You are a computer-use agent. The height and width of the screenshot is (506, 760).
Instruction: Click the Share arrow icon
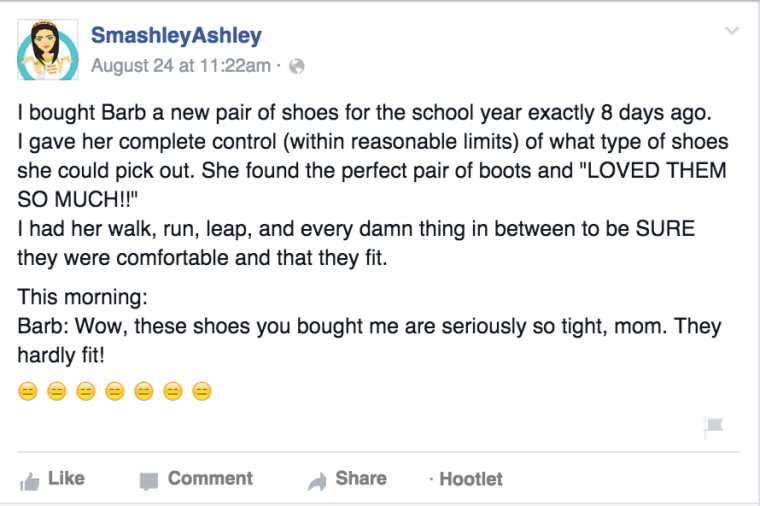(x=317, y=481)
